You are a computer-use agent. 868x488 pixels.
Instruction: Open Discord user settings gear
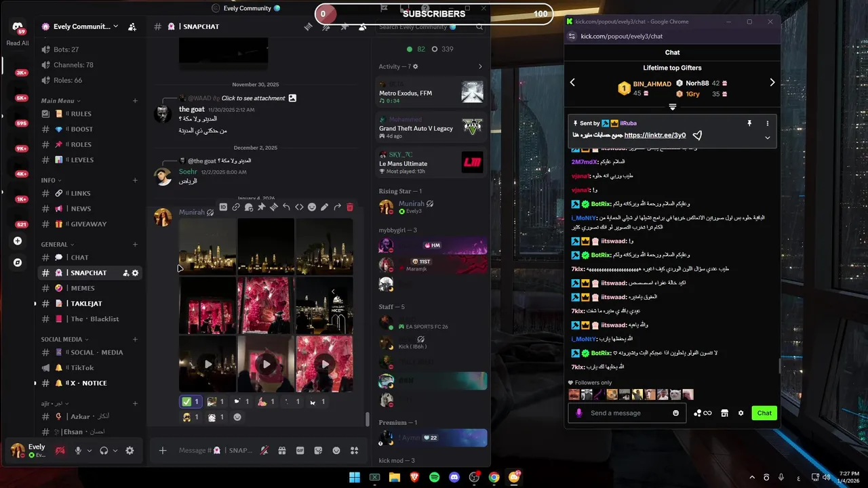click(x=130, y=451)
